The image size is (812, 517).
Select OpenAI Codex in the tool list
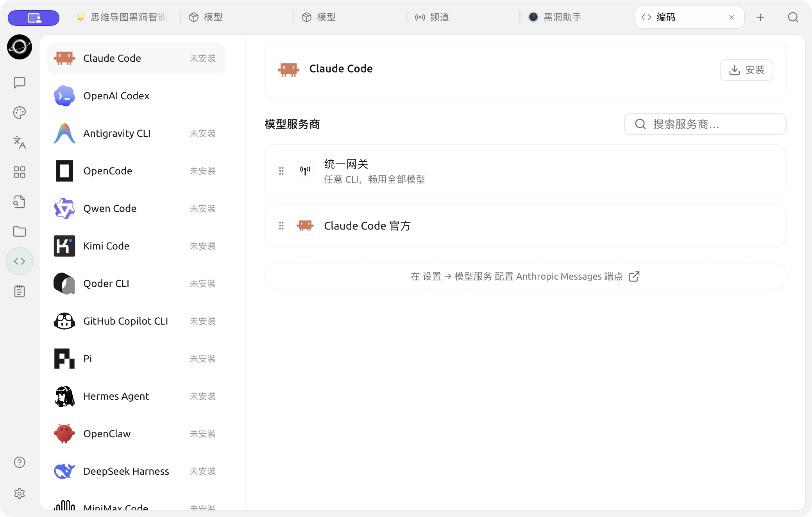click(x=136, y=96)
